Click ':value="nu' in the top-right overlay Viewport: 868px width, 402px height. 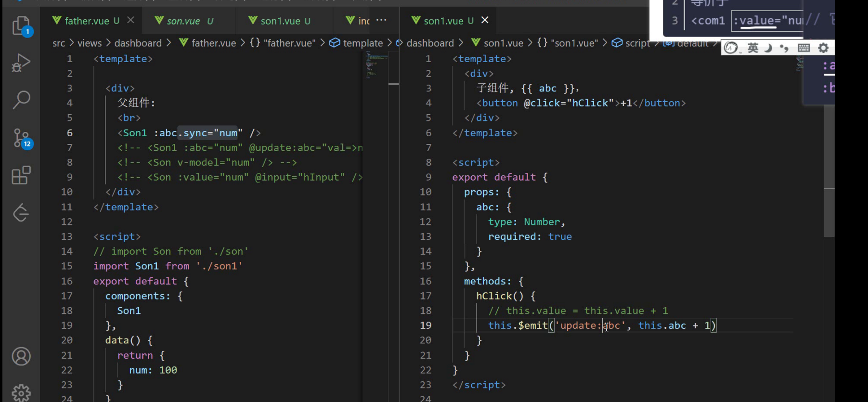pos(768,21)
